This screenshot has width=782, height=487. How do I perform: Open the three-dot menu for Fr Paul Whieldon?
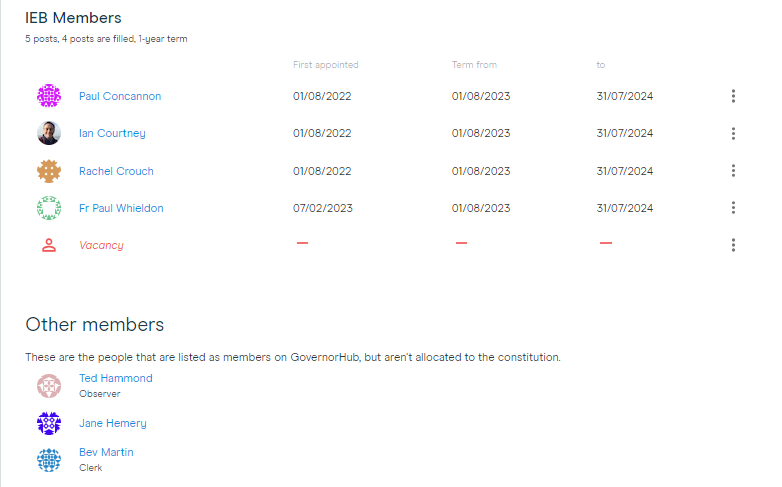coord(733,208)
